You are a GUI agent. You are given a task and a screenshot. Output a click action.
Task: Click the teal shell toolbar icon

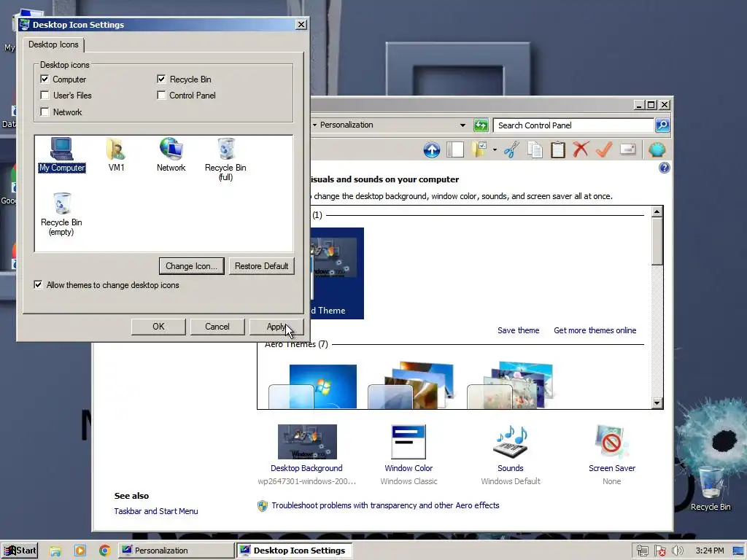[657, 150]
